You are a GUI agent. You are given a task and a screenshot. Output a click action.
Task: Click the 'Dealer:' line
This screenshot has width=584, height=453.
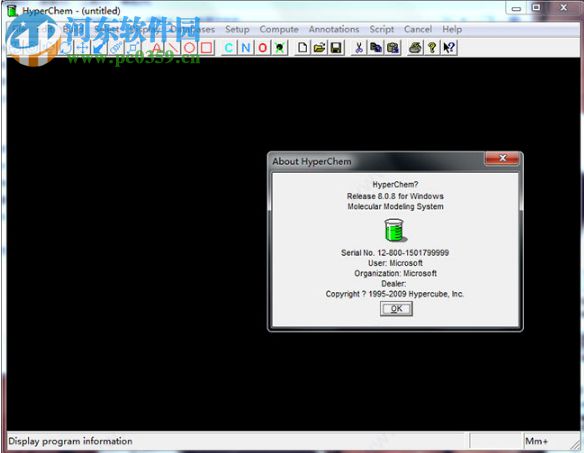394,283
